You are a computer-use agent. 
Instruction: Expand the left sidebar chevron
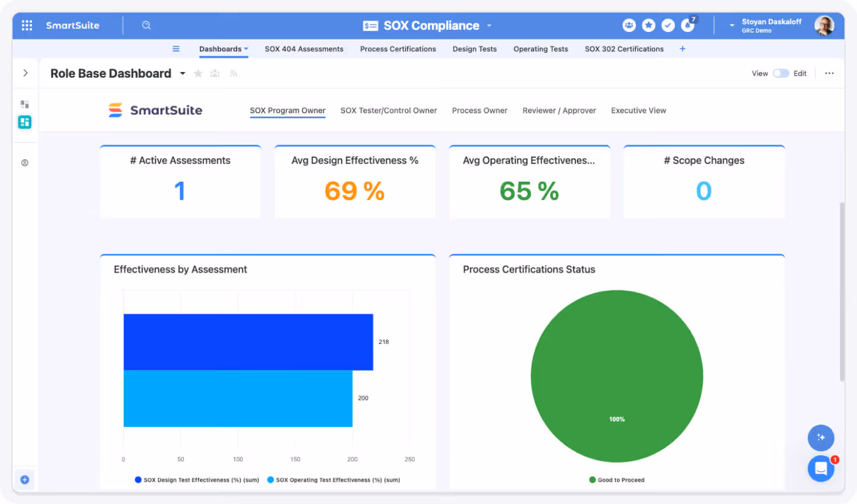[x=25, y=73]
